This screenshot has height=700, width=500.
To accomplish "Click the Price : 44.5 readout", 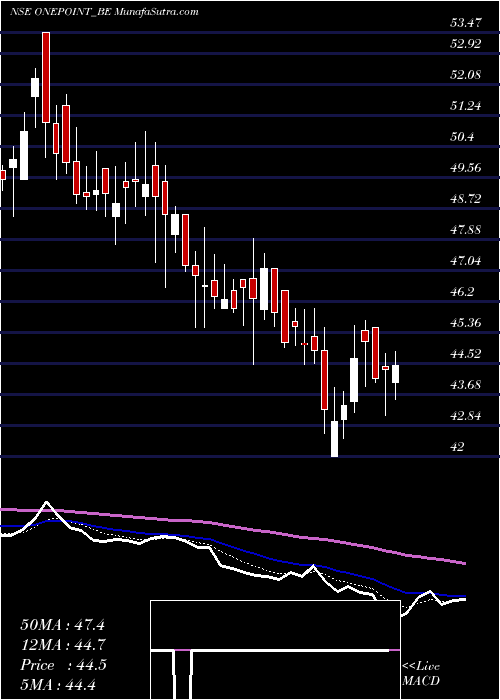I will tap(62, 664).
